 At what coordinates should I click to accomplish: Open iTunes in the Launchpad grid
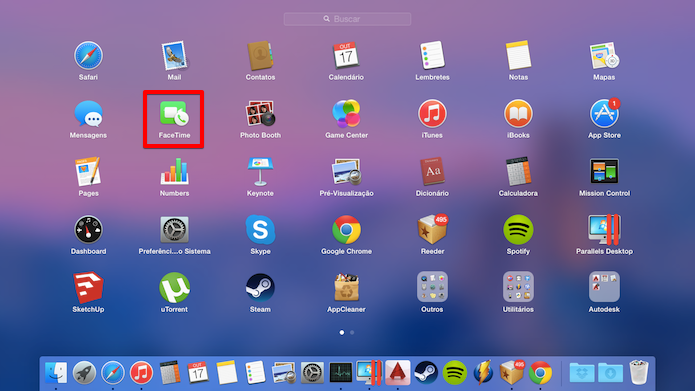432,114
